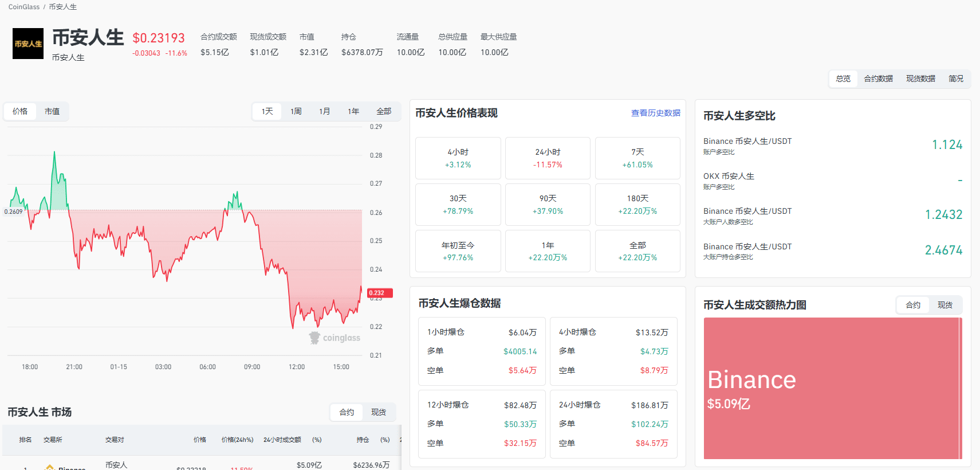Switch to the 总览 tab
The width and height of the screenshot is (980, 470).
point(843,79)
